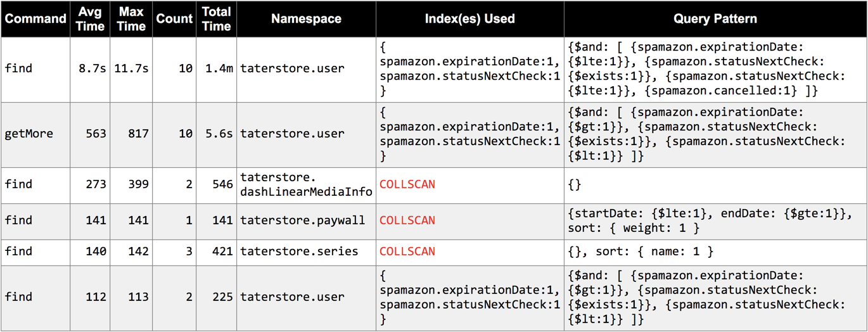Click the Avg Time column header
The width and height of the screenshot is (868, 332).
(90, 19)
